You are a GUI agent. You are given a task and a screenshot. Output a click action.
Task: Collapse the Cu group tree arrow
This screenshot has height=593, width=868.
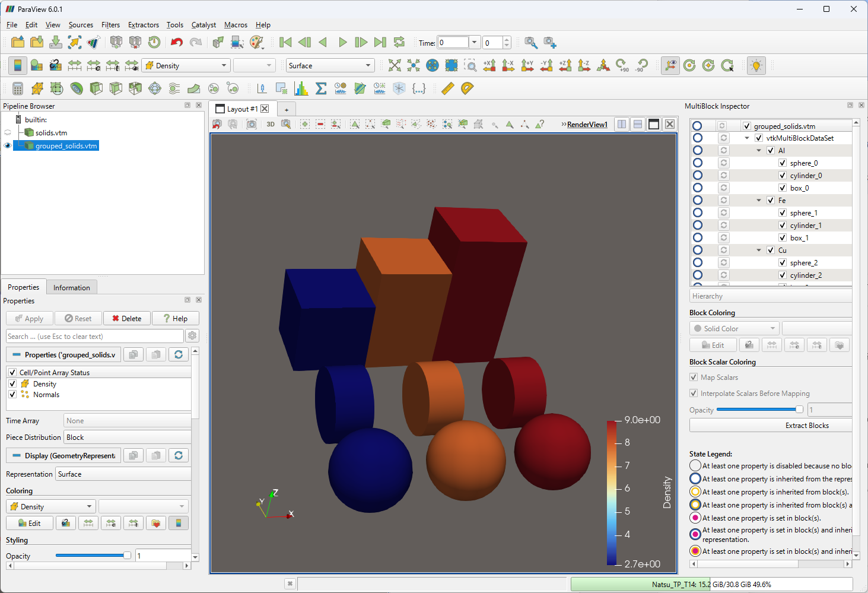[759, 250]
